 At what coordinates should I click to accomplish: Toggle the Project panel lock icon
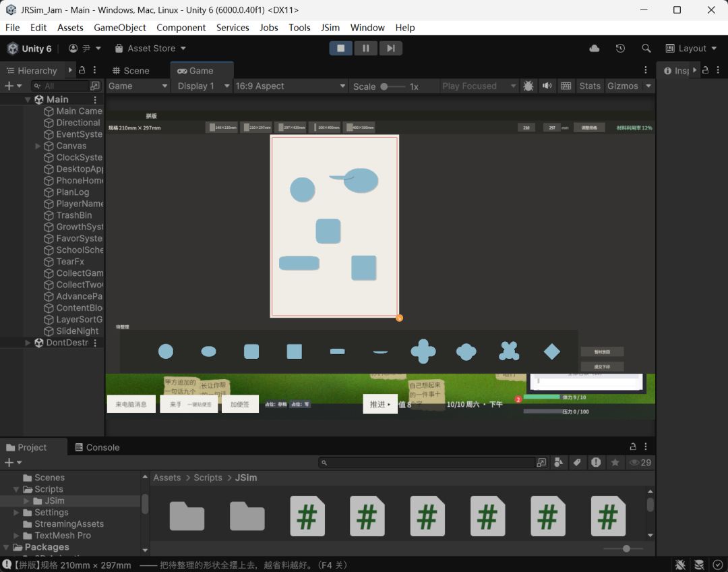click(632, 447)
